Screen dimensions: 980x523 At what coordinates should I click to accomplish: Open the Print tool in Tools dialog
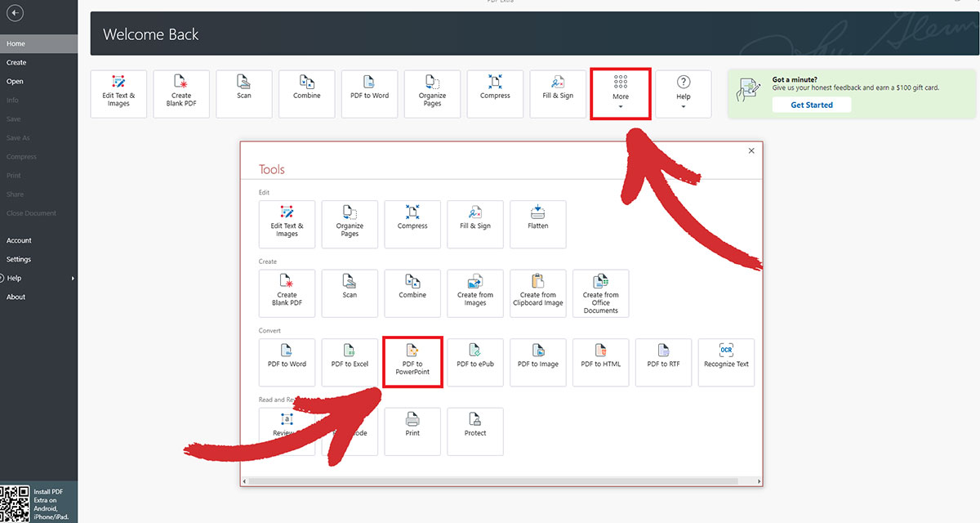[x=412, y=431]
